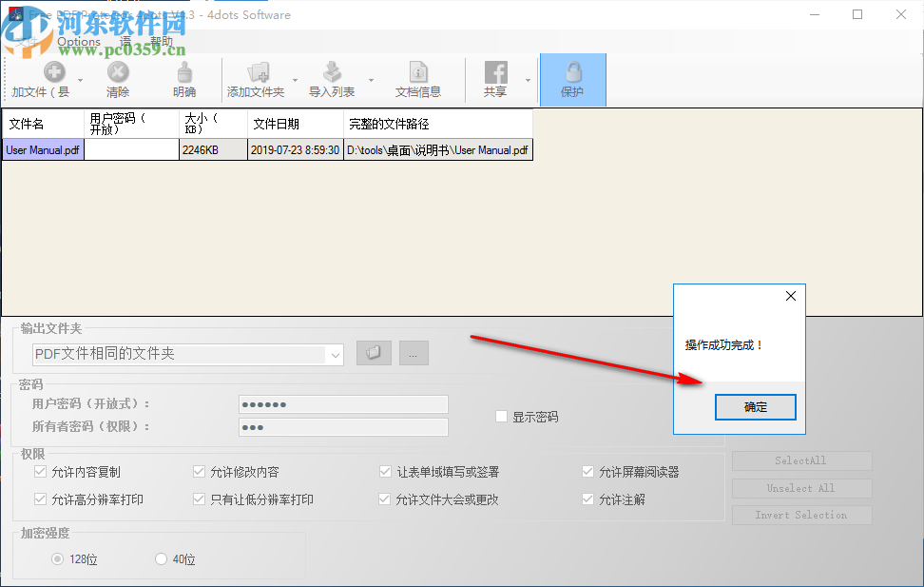Viewport: 924px width, 587px height.
Task: Select the User Manual.pdf file row
Action: click(43, 149)
